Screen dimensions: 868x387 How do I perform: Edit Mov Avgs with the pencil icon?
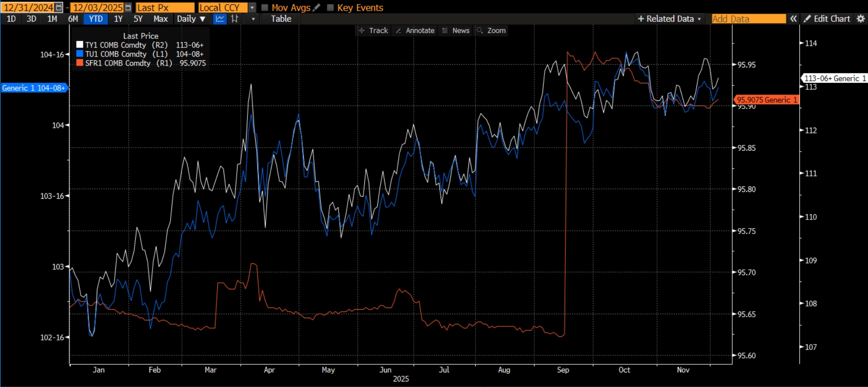pos(316,8)
